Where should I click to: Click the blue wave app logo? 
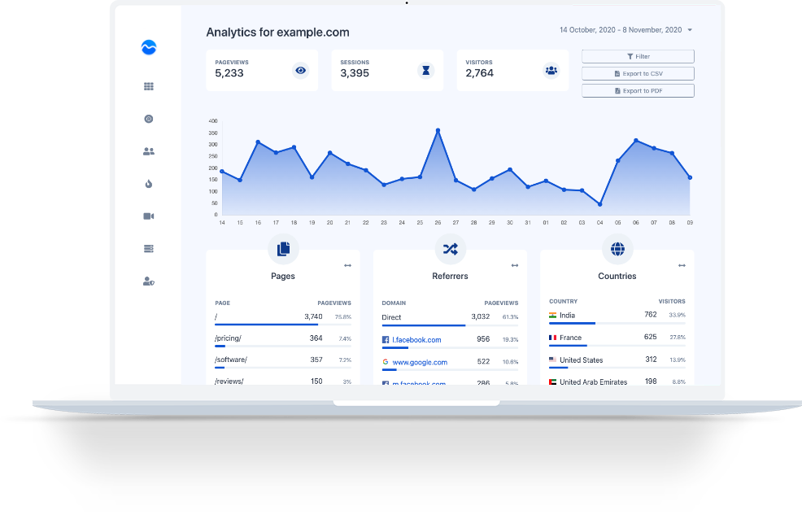tap(149, 47)
